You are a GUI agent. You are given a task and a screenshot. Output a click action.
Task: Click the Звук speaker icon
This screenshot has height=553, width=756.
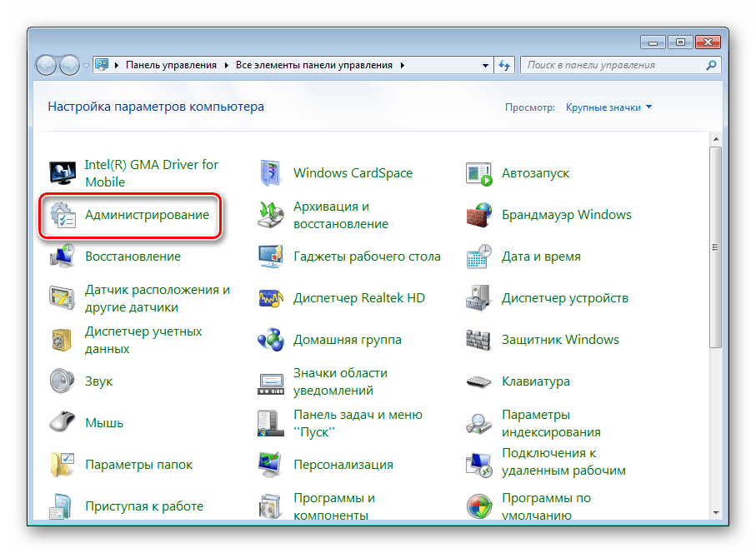[x=63, y=381]
